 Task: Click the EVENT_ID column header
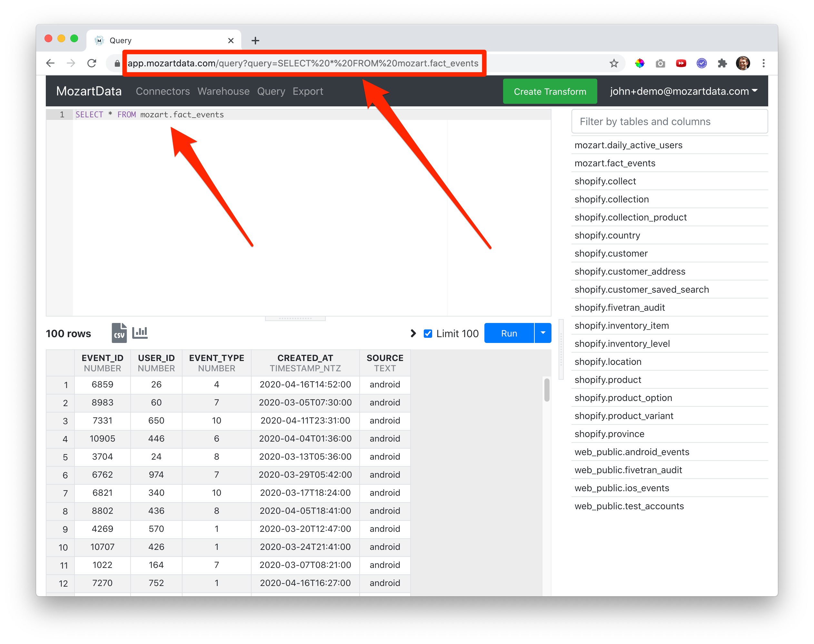pos(103,363)
